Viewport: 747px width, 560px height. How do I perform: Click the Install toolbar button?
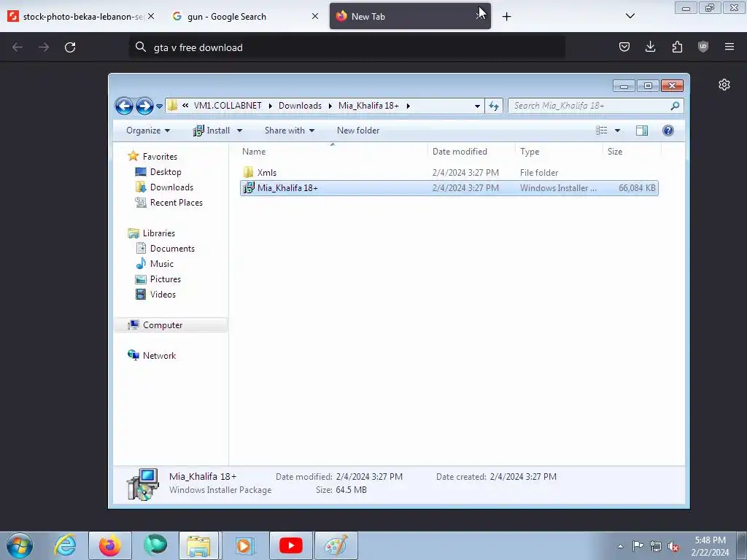(212, 131)
